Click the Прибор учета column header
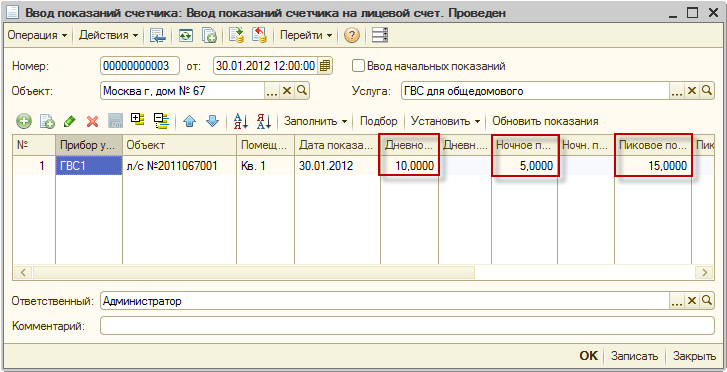 coord(89,146)
